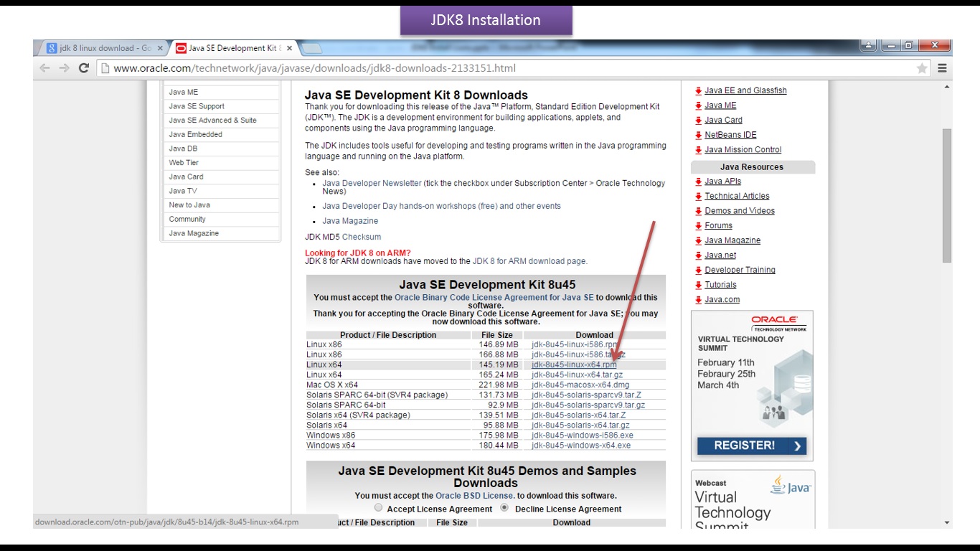The image size is (980, 551).
Task: Click the Oracle Technology Network logo
Action: [x=778, y=324]
